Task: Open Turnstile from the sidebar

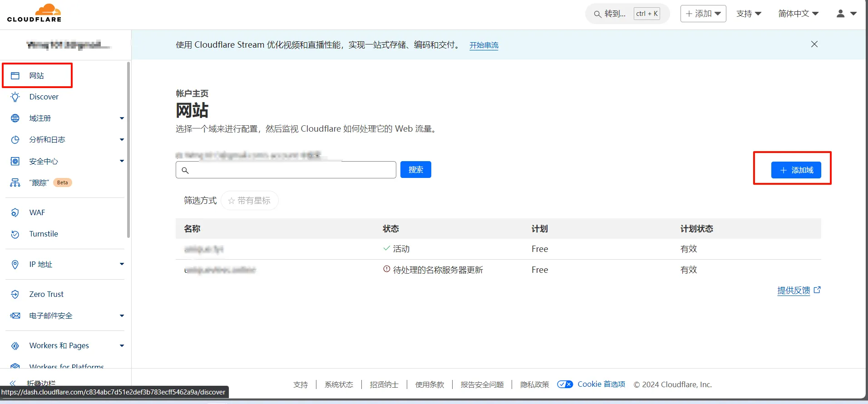Action: point(44,234)
